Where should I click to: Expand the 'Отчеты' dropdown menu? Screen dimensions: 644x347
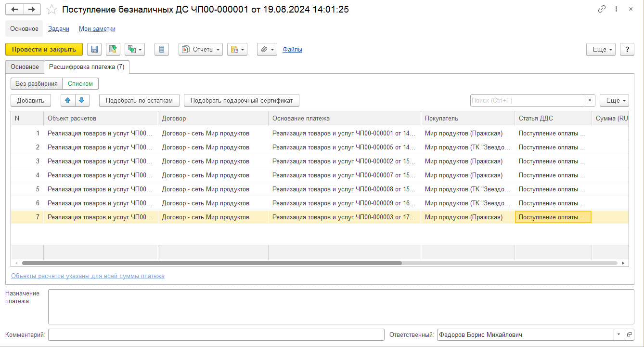[x=200, y=49]
